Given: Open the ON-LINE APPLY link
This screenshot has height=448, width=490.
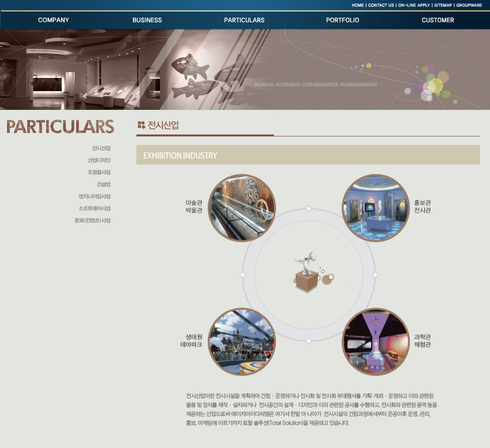Looking at the screenshot, I should (414, 6).
